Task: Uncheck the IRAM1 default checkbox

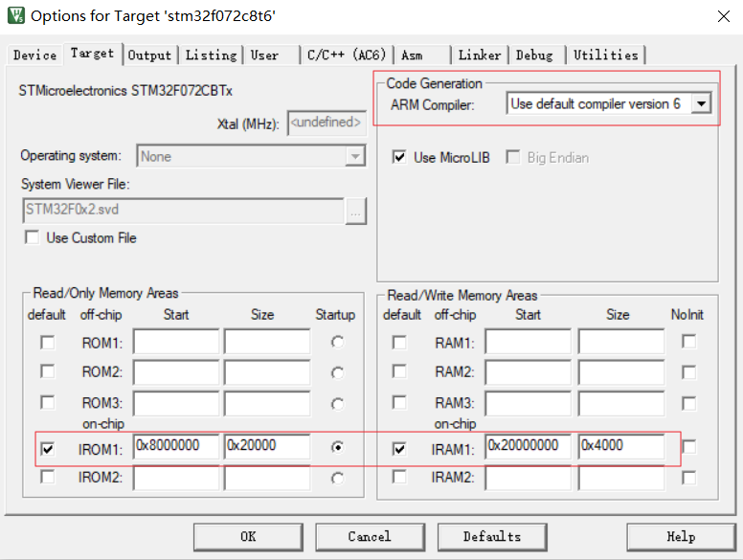Action: (x=399, y=448)
